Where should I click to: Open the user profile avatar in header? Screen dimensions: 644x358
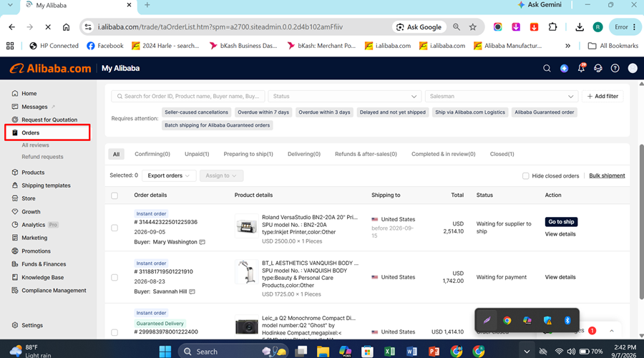(x=633, y=68)
